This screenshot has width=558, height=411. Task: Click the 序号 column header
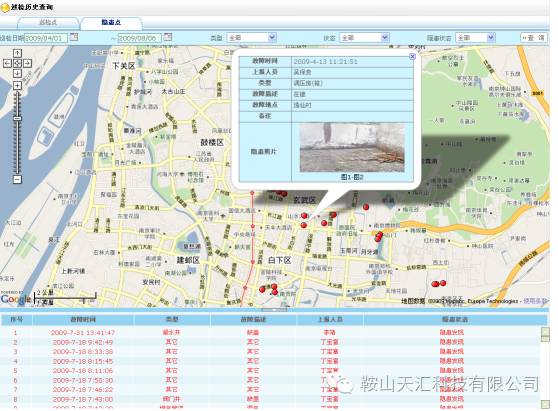[x=16, y=320]
